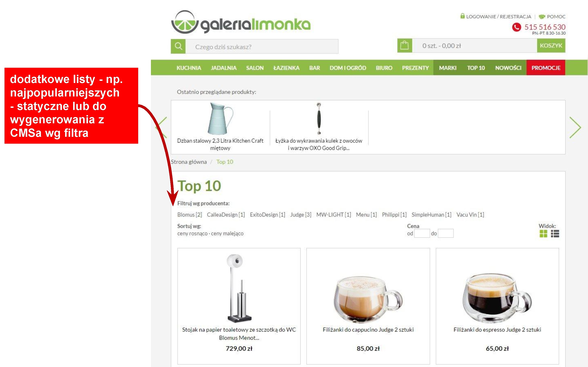Screen dimensions: 588x367
Task: Click the shopping bag cart icon
Action: (405, 45)
